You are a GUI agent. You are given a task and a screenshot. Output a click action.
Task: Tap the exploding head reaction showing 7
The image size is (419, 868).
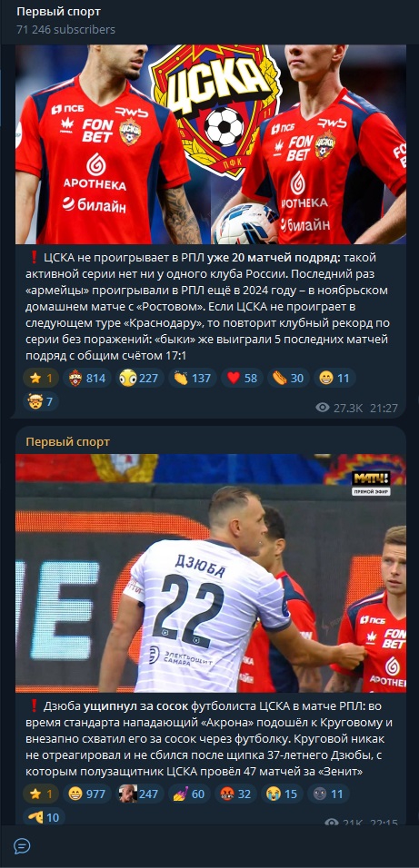pyautogui.click(x=41, y=400)
